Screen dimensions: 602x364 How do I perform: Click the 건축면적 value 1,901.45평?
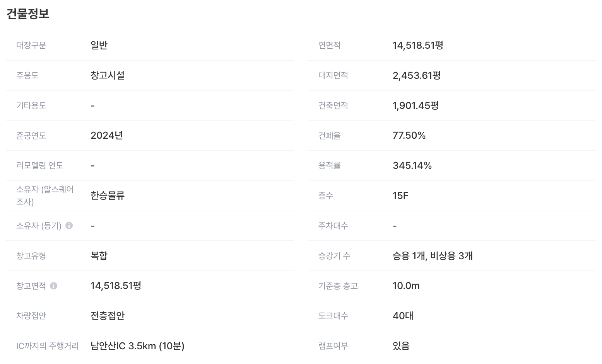pos(416,105)
